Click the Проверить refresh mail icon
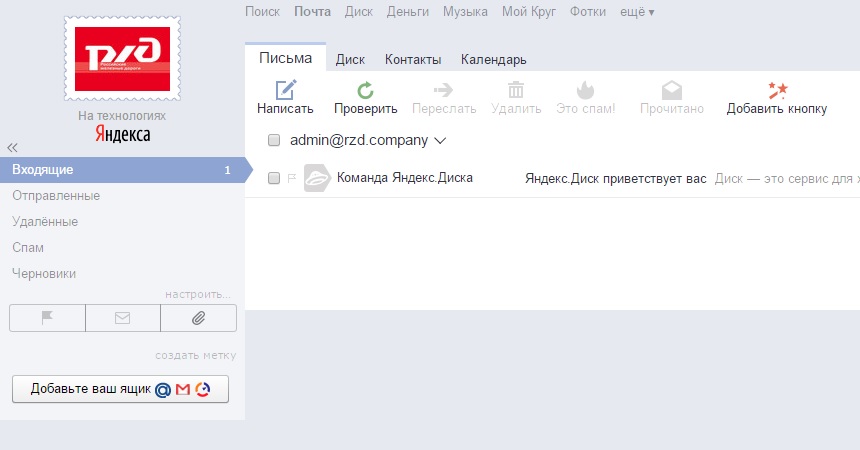The width and height of the screenshot is (860, 450). 365,90
